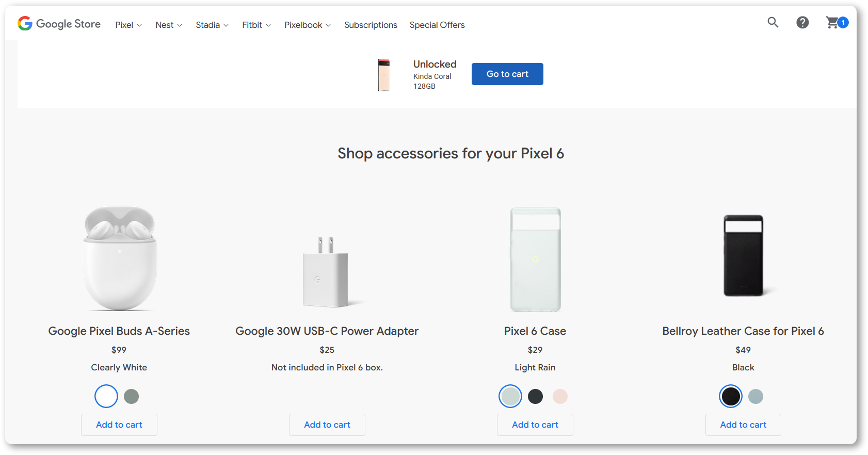
Task: Open the search icon in header
Action: tap(773, 22)
